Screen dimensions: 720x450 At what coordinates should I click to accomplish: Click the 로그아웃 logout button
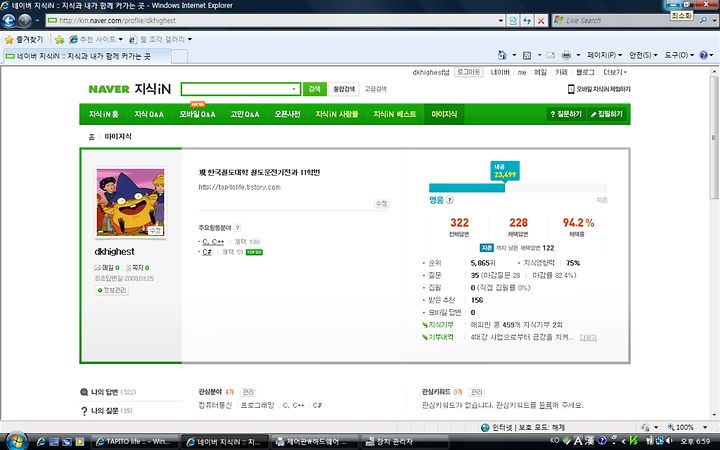pyautogui.click(x=468, y=72)
